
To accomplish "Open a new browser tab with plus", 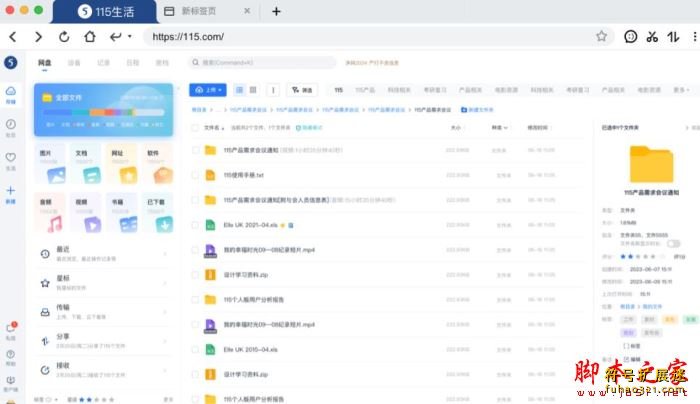I will [x=276, y=12].
